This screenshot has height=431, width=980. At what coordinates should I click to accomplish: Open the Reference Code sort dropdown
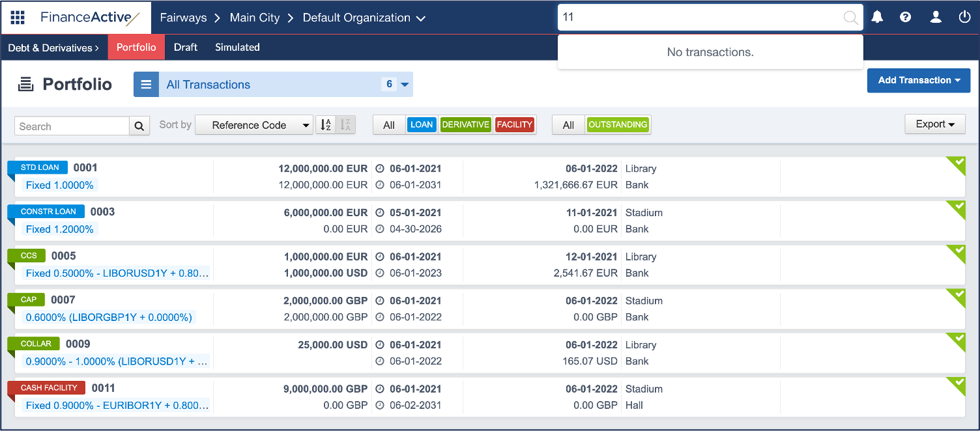click(x=253, y=125)
